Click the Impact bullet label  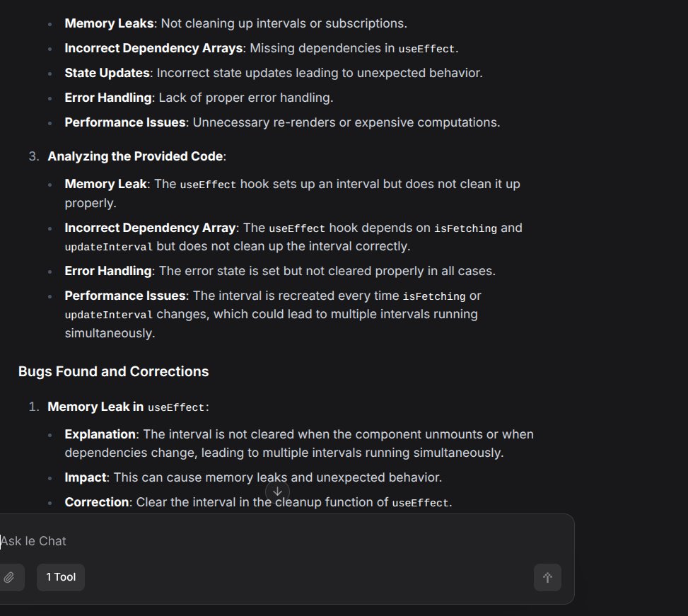click(x=86, y=477)
